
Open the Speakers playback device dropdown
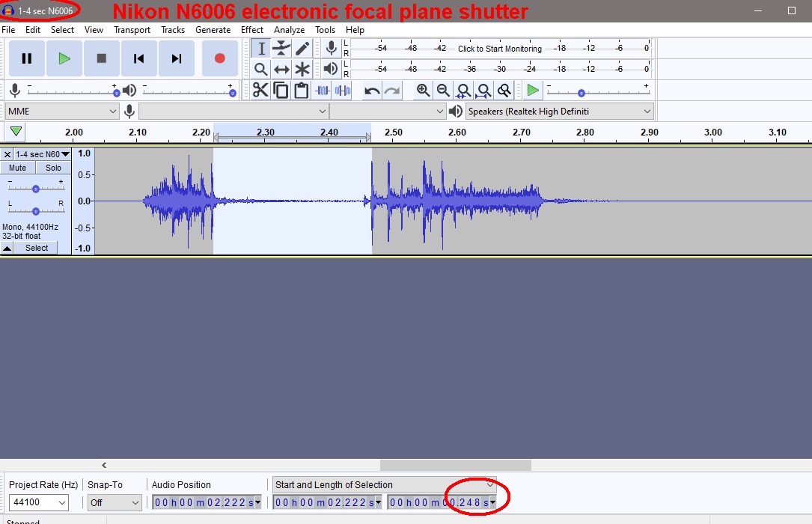559,112
